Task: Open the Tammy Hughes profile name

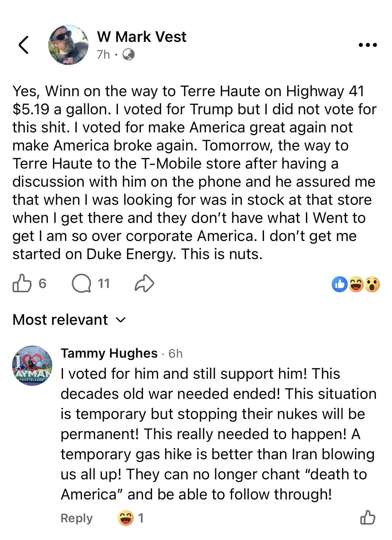Action: [109, 353]
